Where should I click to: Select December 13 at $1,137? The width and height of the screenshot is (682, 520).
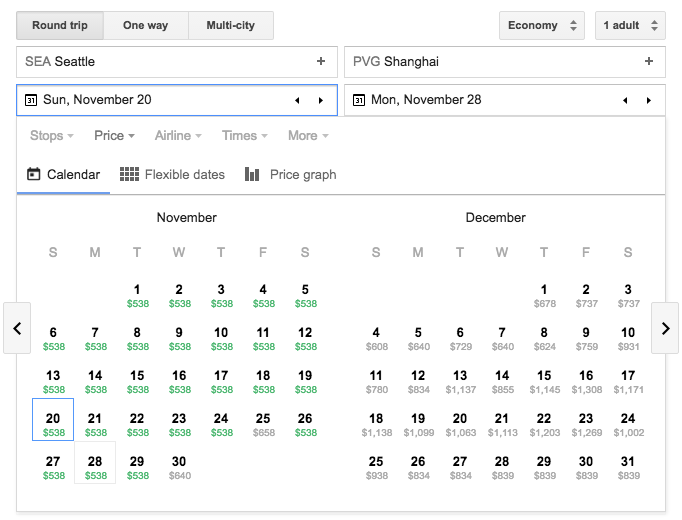pyautogui.click(x=460, y=382)
